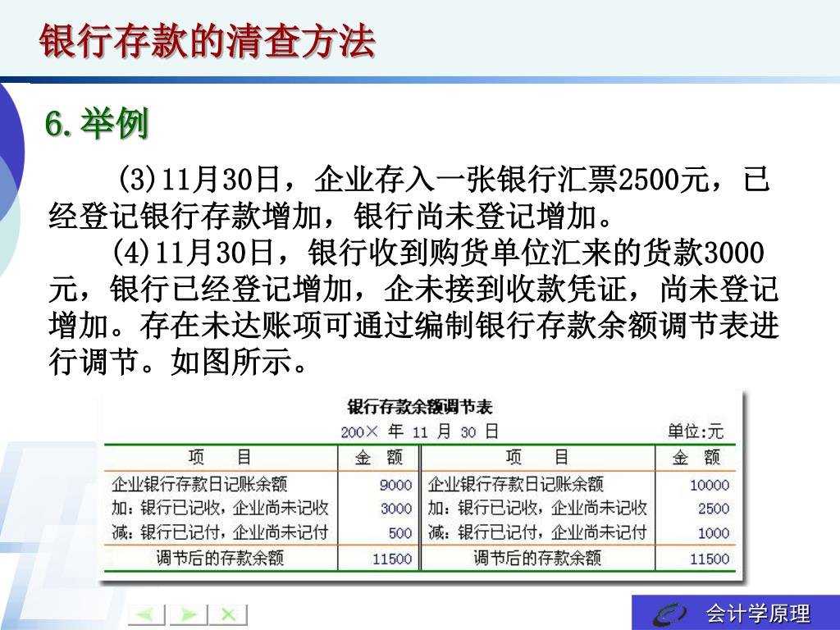The height and width of the screenshot is (630, 840).
Task: Close the slide with the X icon
Action: (x=229, y=614)
